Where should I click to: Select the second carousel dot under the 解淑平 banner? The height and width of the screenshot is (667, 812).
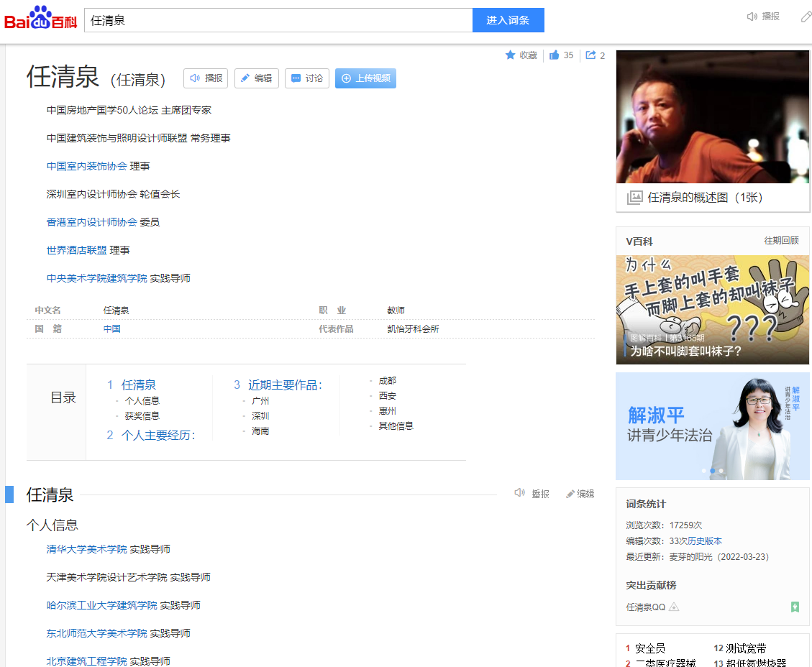point(712,470)
